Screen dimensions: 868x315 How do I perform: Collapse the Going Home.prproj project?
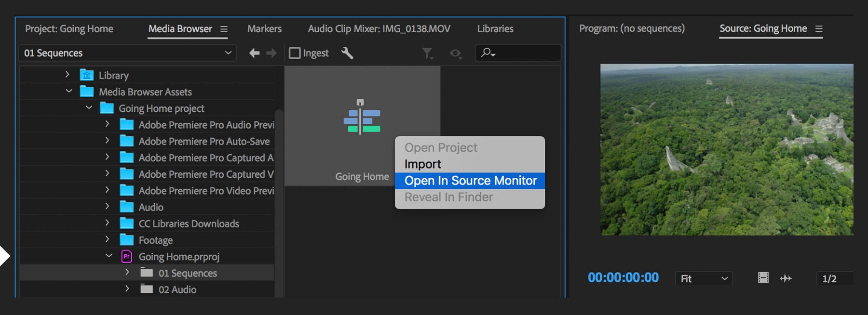pos(109,256)
